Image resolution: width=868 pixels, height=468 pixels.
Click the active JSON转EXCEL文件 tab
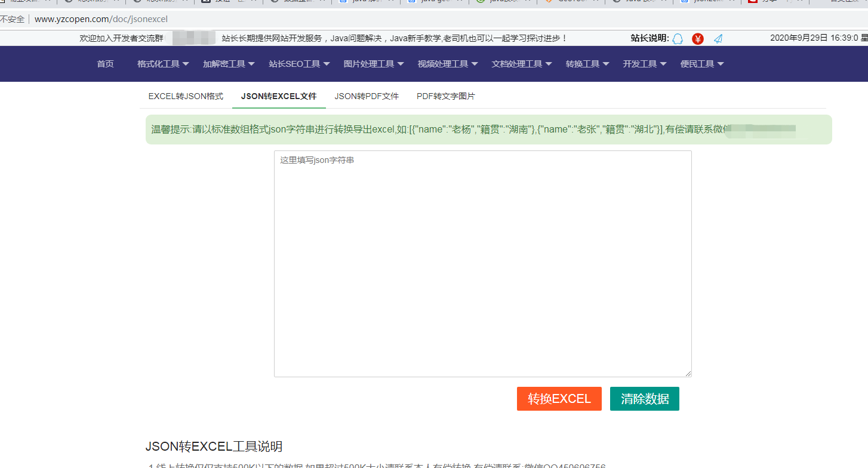pyautogui.click(x=279, y=96)
